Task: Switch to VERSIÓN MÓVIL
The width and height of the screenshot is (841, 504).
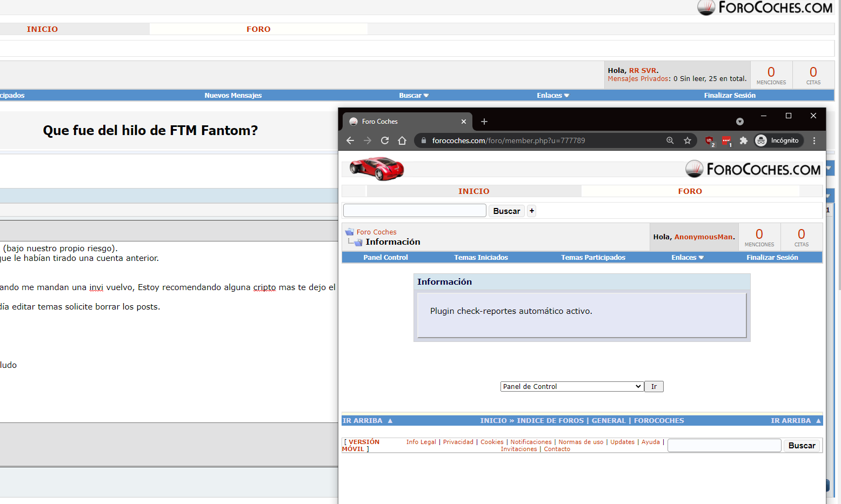Action: 361,446
